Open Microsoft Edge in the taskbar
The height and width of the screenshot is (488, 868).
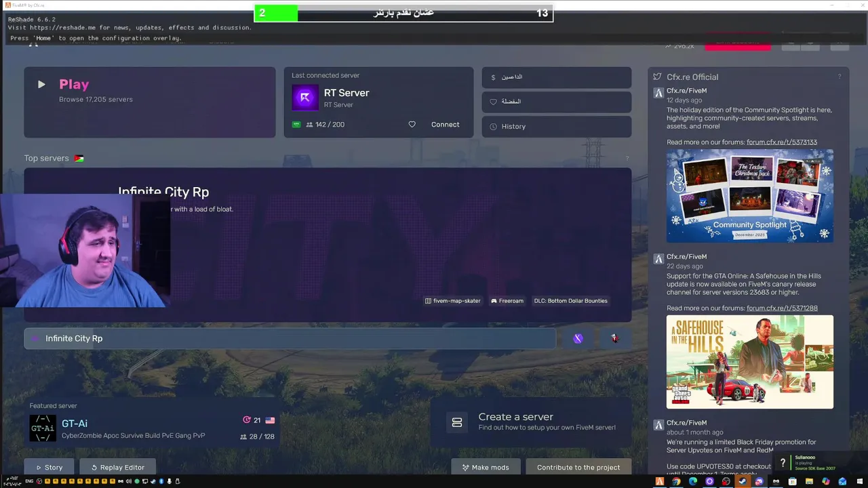click(x=693, y=481)
